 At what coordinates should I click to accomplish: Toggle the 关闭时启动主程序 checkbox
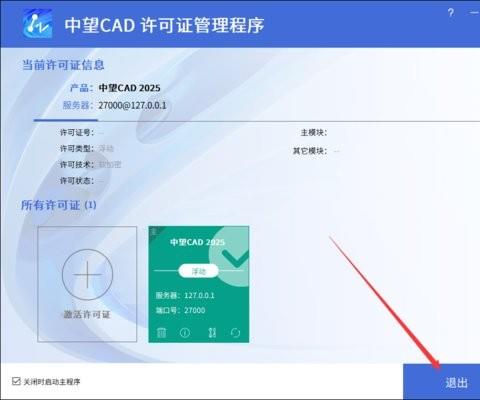(16, 381)
